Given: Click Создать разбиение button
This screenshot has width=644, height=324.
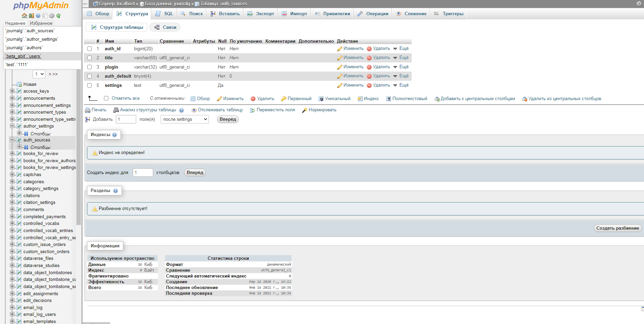Looking at the screenshot, I should [618, 228].
